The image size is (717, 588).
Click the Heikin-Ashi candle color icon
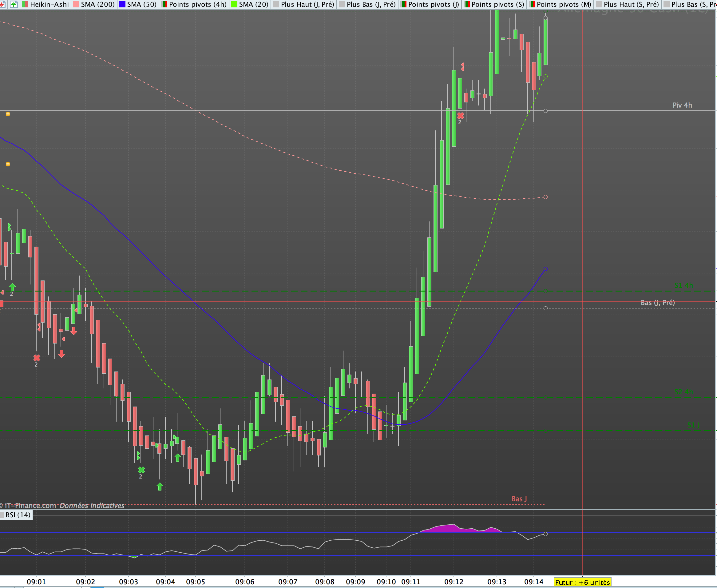tap(26, 4)
